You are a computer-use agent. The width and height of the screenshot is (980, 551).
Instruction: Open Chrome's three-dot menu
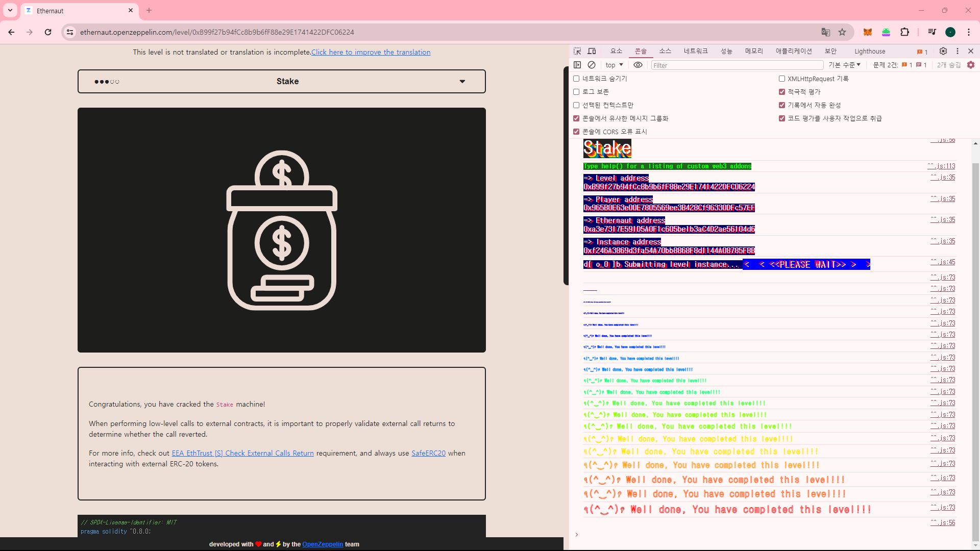click(x=969, y=32)
